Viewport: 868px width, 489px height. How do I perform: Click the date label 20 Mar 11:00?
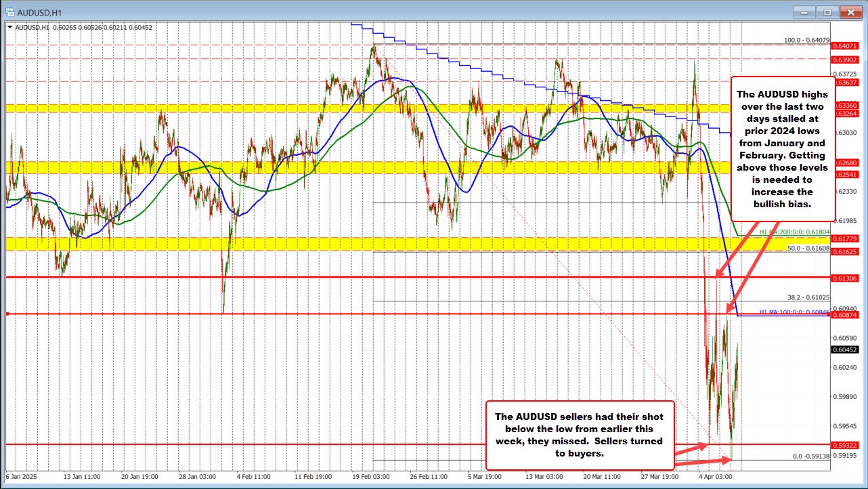coord(603,476)
